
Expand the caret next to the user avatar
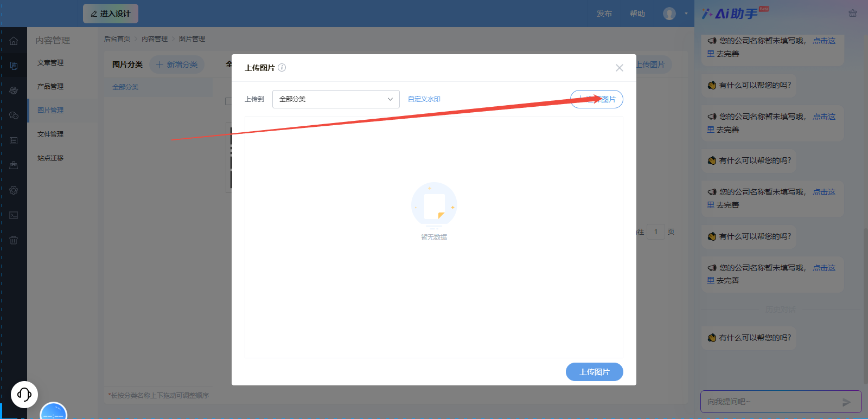click(686, 14)
